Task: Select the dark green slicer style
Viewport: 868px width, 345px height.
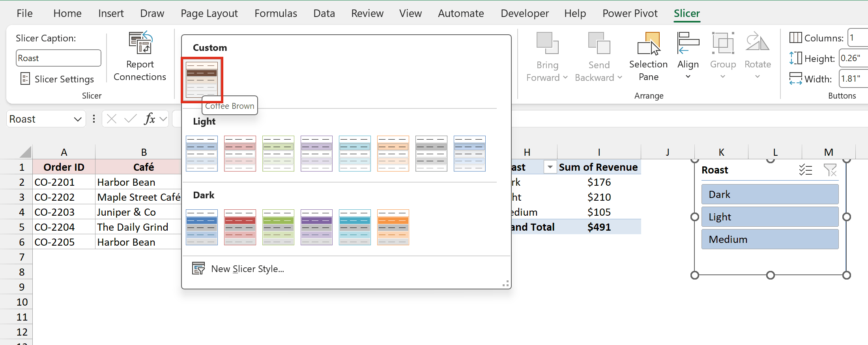Action: (278, 227)
